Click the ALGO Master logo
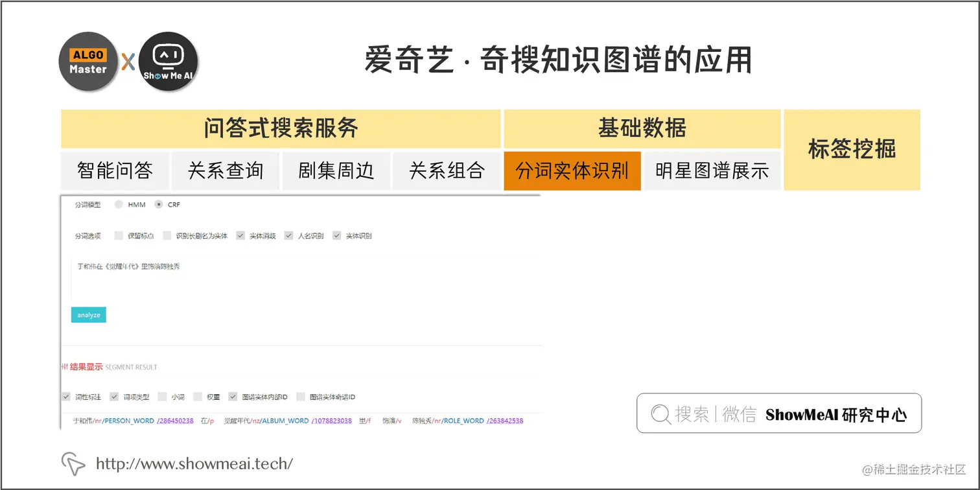 pyautogui.click(x=87, y=60)
